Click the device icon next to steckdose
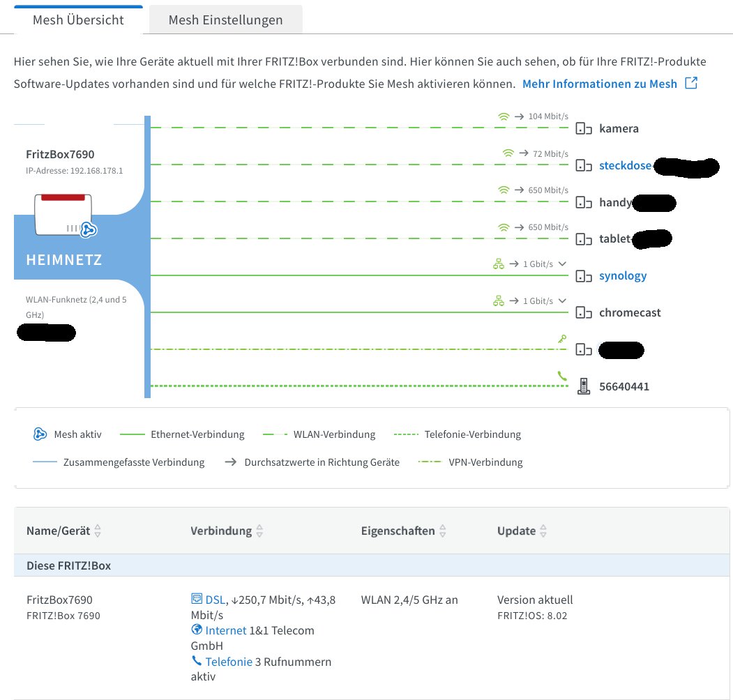This screenshot has height=700, width=733. click(x=584, y=165)
